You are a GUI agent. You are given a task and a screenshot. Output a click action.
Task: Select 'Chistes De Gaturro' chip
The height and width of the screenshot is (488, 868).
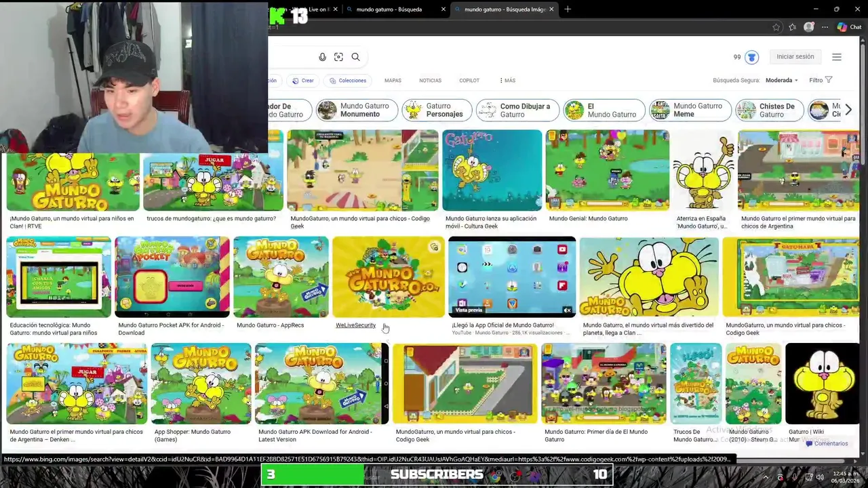[x=770, y=110]
